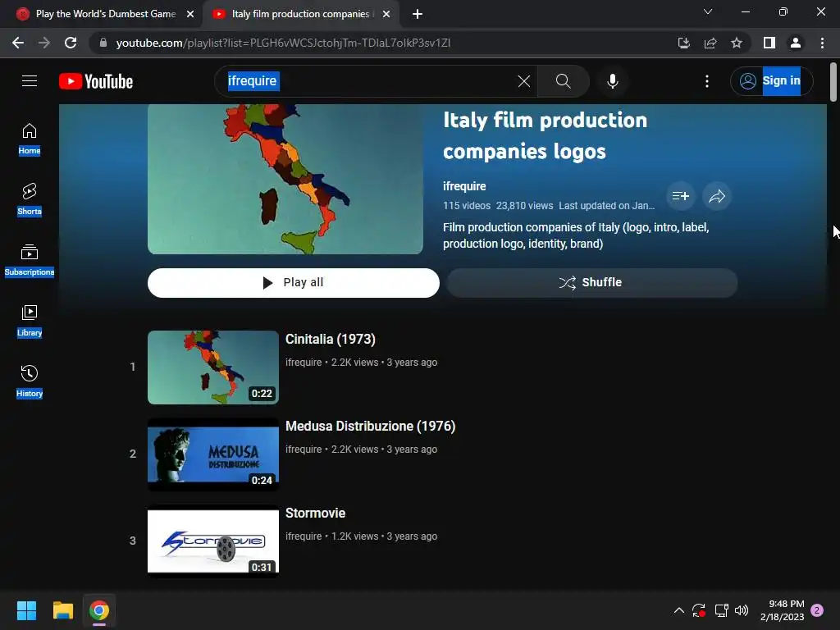Open Chrome three-dot menu
Screen dimensions: 840x630
point(822,43)
